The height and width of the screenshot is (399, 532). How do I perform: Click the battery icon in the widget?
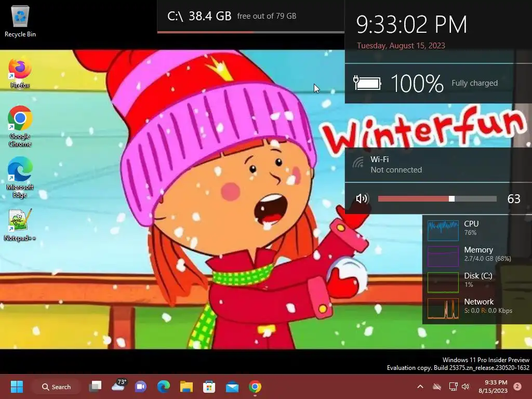click(x=367, y=83)
